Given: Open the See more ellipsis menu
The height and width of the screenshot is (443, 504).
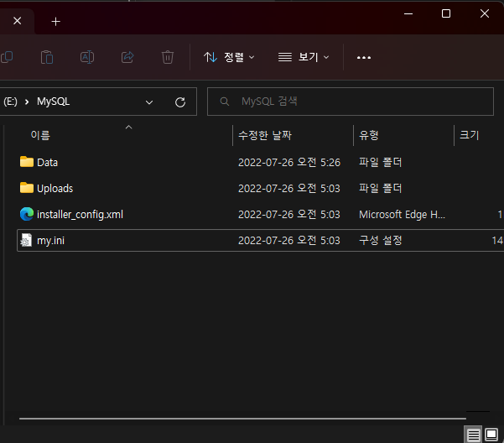Looking at the screenshot, I should (x=364, y=58).
